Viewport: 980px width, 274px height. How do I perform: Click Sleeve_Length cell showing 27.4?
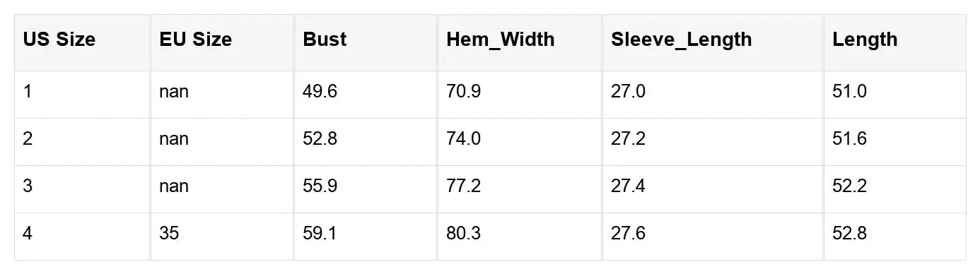[713, 189]
